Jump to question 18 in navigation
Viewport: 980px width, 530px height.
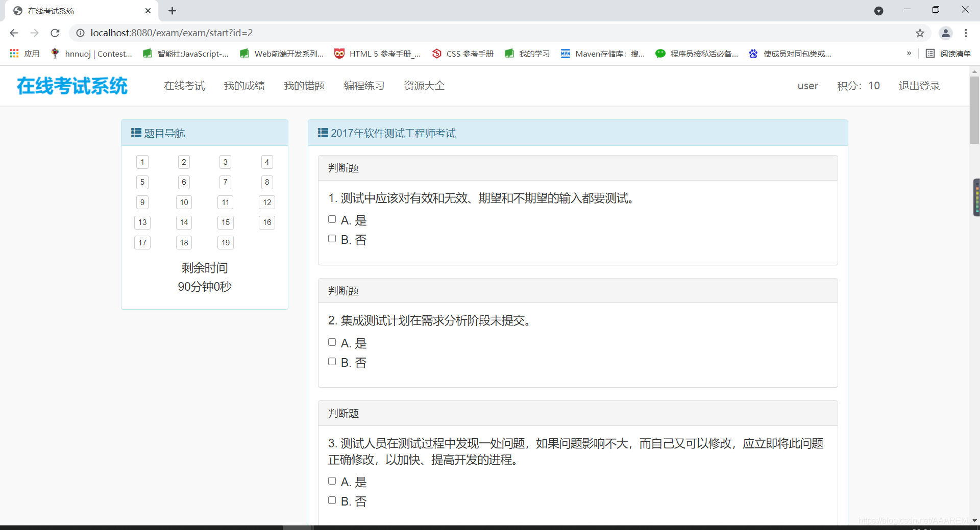point(184,243)
